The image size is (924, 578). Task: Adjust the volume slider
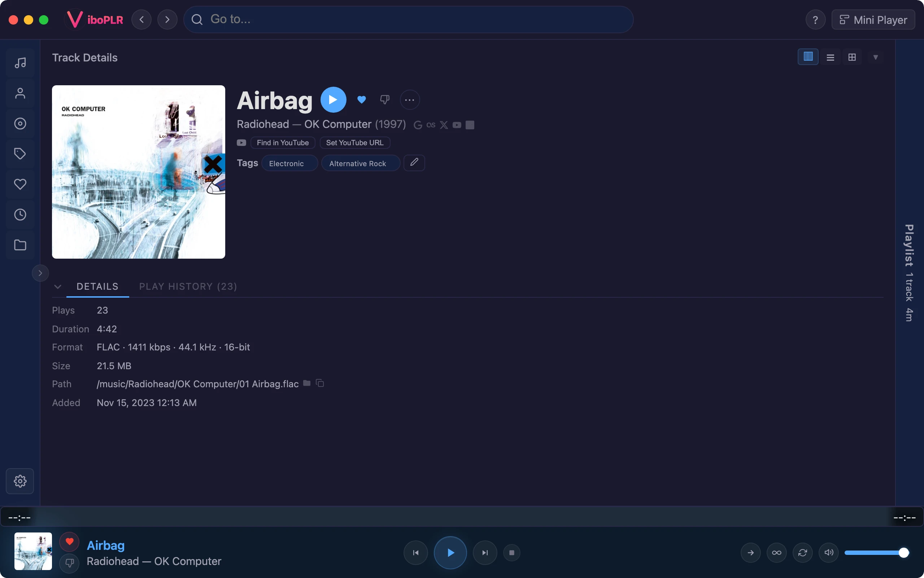[876, 553]
